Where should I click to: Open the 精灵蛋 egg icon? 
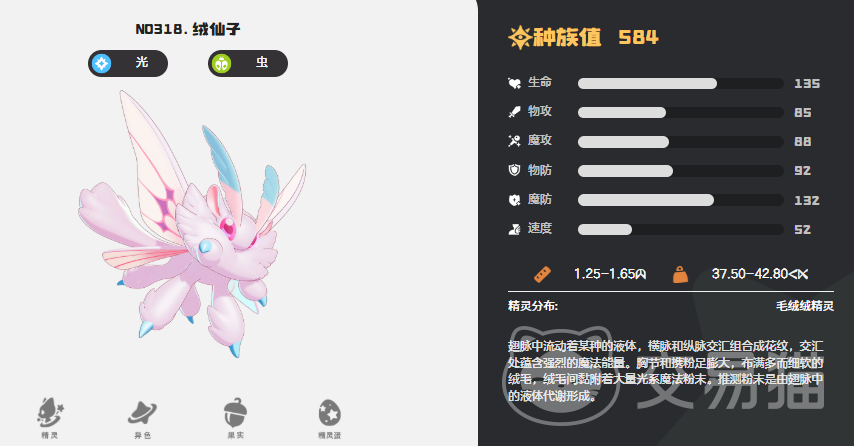(x=330, y=413)
